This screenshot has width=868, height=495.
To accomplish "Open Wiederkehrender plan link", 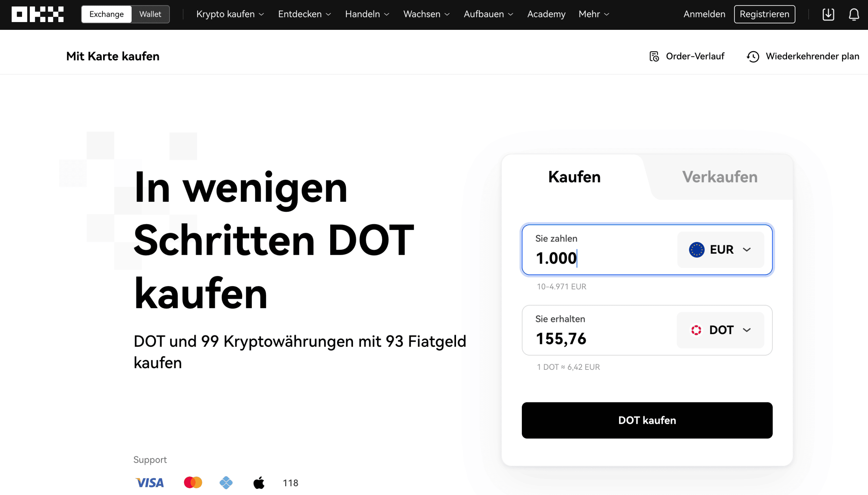I will coord(803,56).
